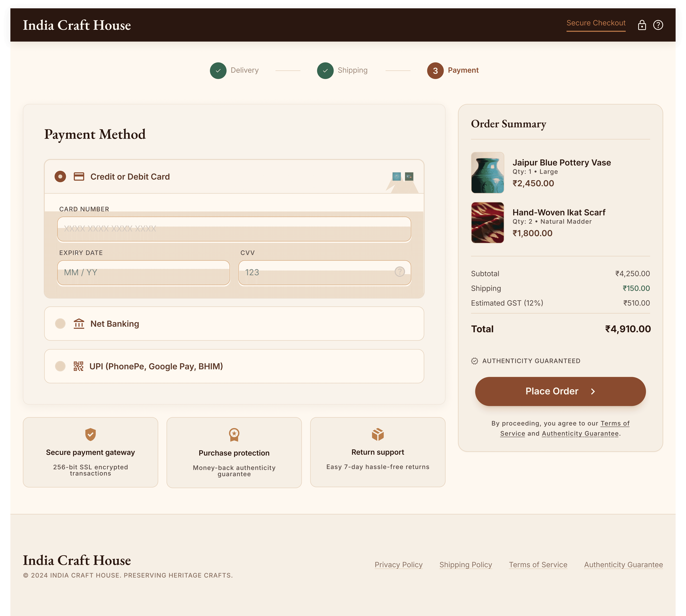The height and width of the screenshot is (616, 686).
Task: Open help via the header question mark icon
Action: point(658,25)
